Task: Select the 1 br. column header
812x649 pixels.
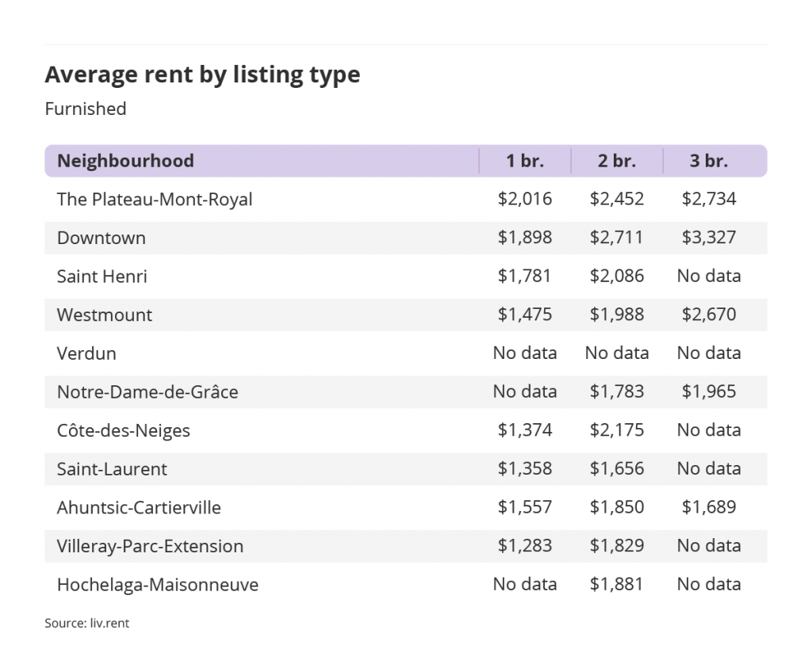Action: (x=525, y=161)
